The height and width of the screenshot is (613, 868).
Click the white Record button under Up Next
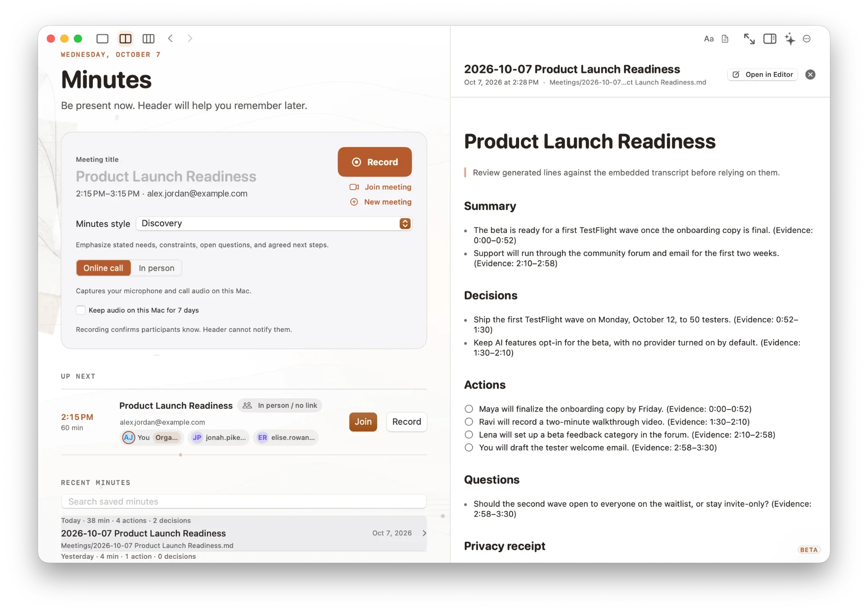pyautogui.click(x=407, y=422)
